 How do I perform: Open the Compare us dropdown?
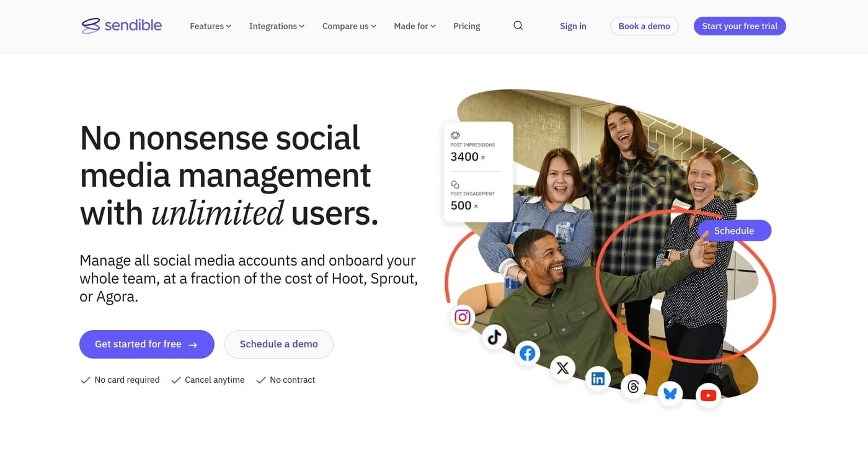(x=349, y=26)
